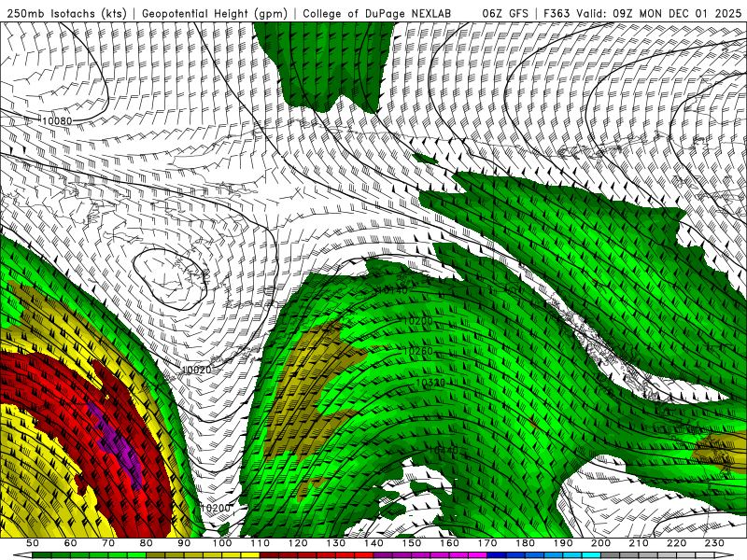Click the "F363" forecast hour label
The image size is (747, 560).
click(x=557, y=13)
